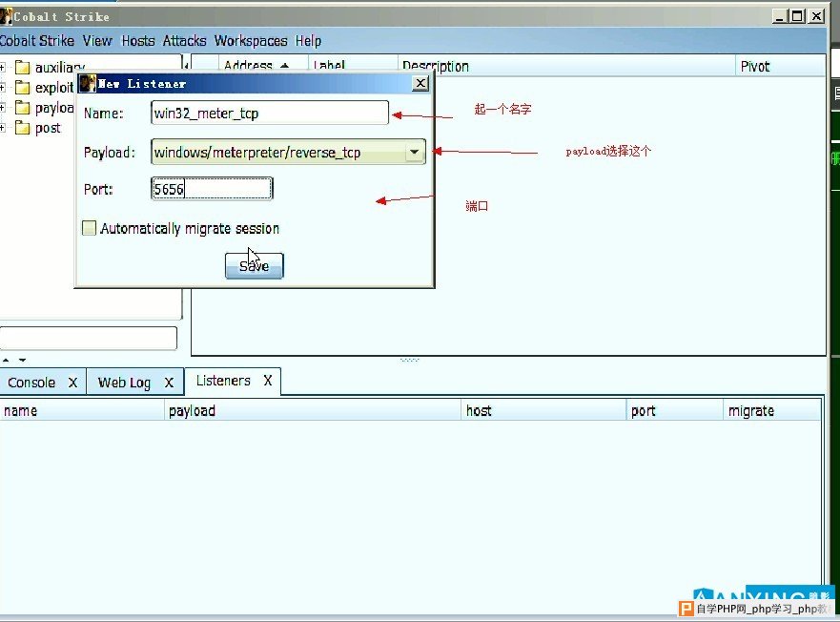Click the module search field below tree
840x622 pixels.
click(89, 339)
